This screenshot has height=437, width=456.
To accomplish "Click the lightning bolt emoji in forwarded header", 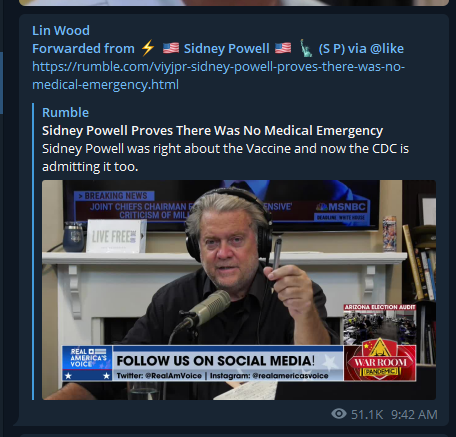I will click(148, 48).
